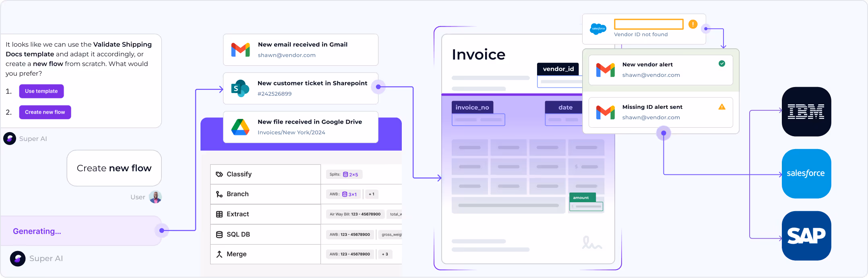The image size is (868, 278).
Task: Click the Merge row label
Action: (x=237, y=254)
